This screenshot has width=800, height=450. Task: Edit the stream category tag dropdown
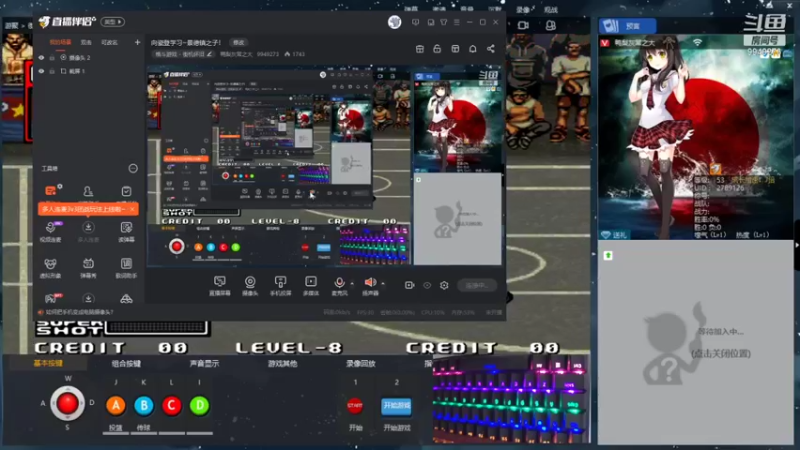tap(183, 54)
